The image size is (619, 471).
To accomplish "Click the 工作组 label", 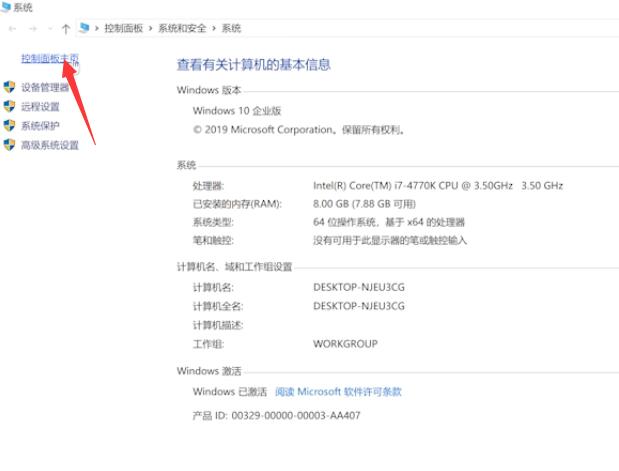I will [x=208, y=344].
